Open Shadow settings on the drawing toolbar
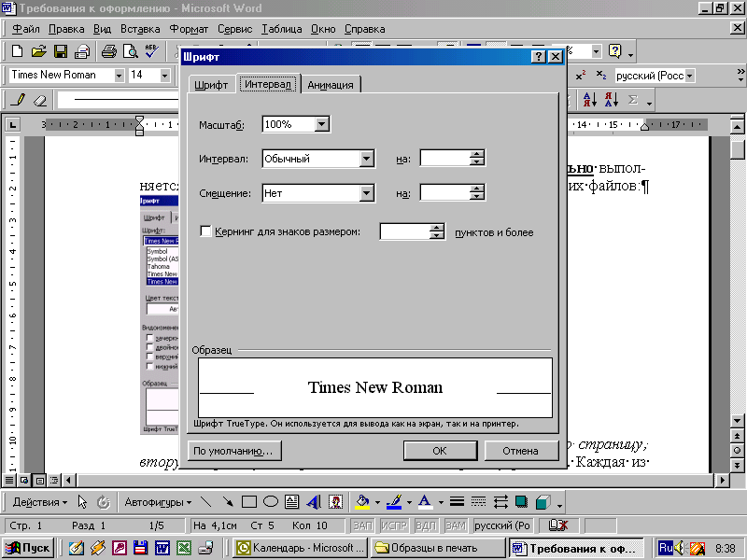The height and width of the screenshot is (560, 747). pyautogui.click(x=522, y=502)
